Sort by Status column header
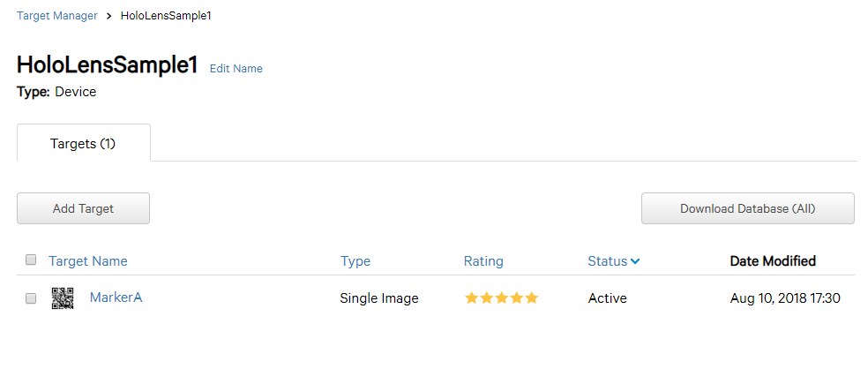This screenshot has height=369, width=868. point(607,261)
